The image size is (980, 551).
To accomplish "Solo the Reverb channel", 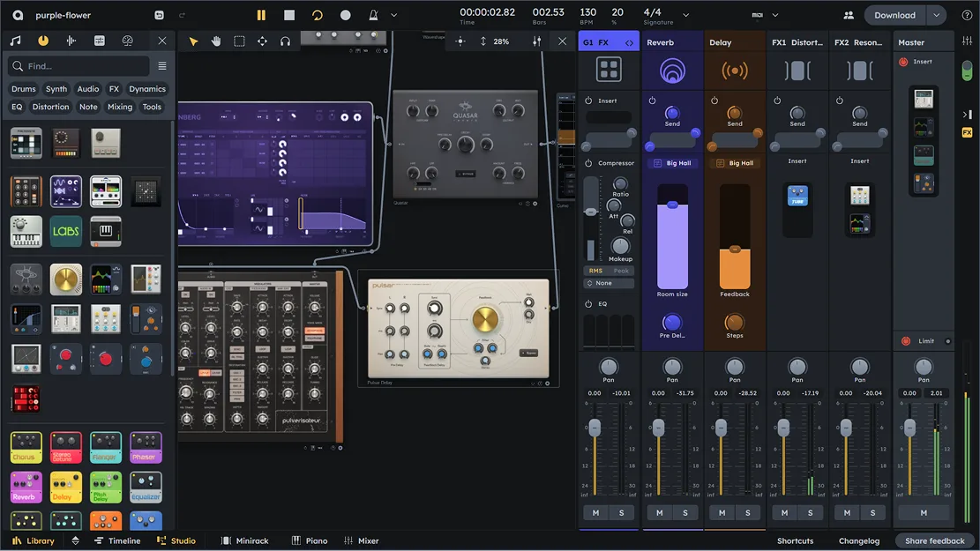I will (685, 512).
